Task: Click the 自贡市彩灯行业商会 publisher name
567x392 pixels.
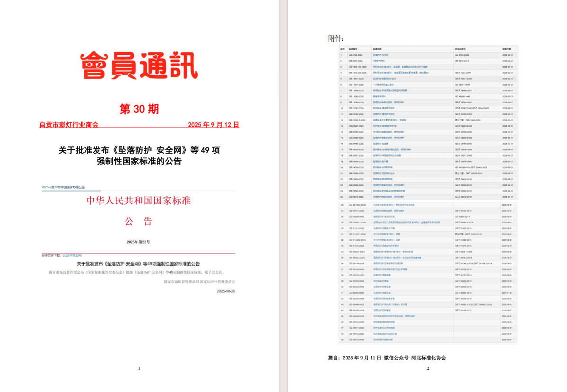Action: [x=69, y=125]
